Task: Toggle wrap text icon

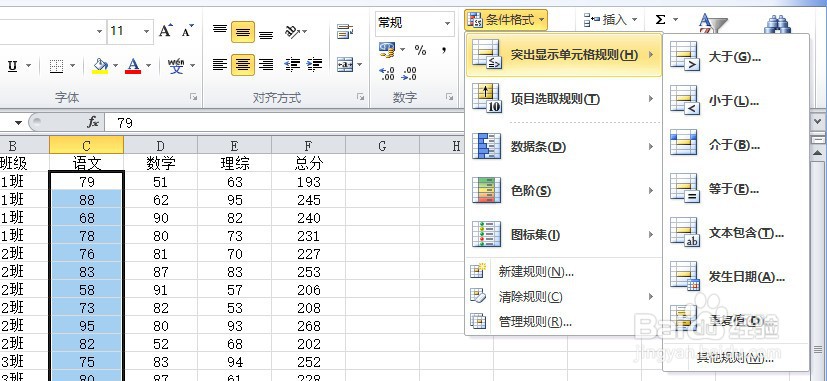Action: 345,31
